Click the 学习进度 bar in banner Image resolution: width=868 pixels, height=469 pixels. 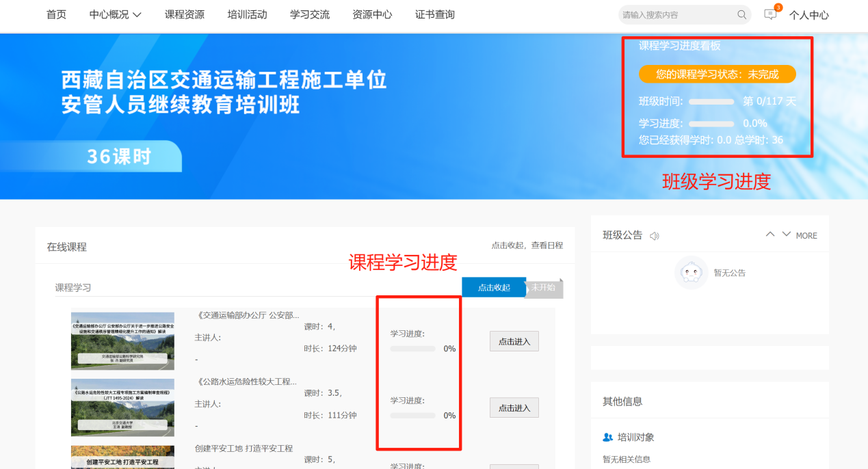click(711, 124)
